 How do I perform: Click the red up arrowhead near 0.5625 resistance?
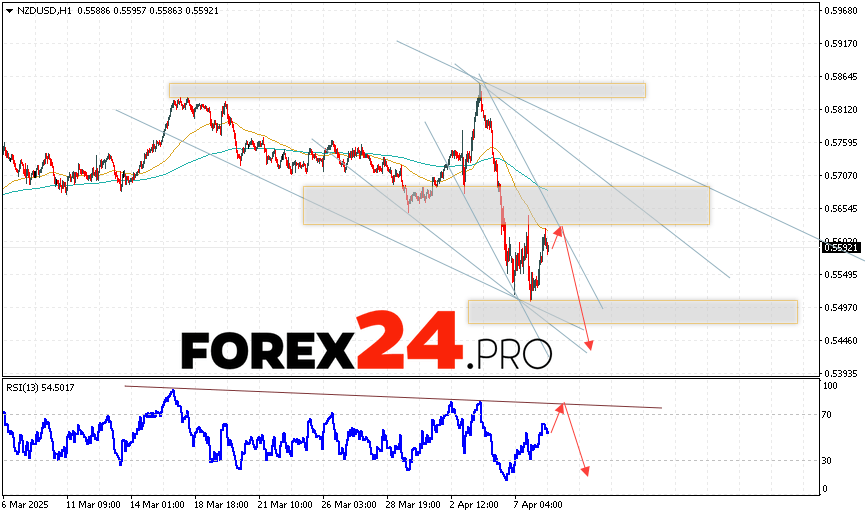[x=560, y=229]
